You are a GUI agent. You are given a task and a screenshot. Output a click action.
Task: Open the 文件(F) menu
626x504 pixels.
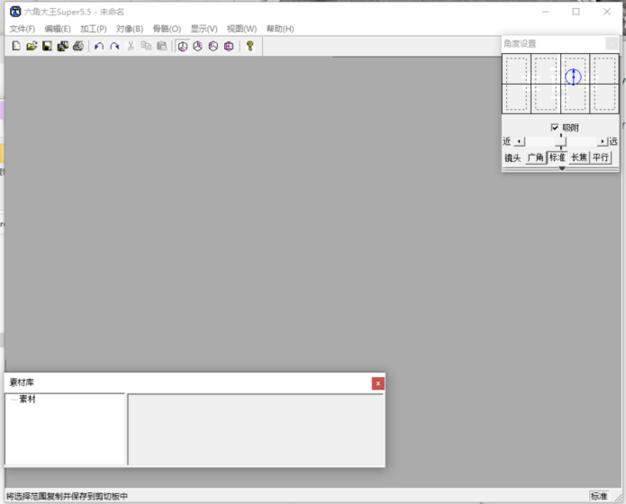pyautogui.click(x=22, y=29)
